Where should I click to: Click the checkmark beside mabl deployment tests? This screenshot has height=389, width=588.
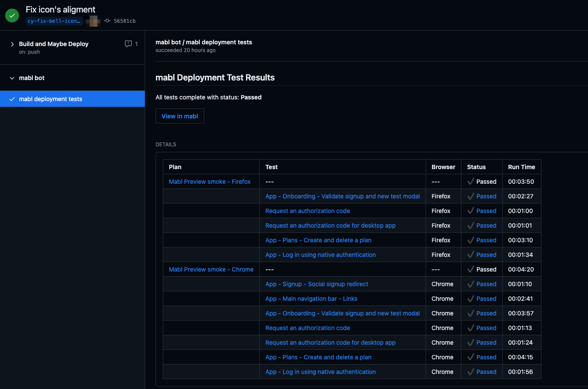pyautogui.click(x=12, y=99)
